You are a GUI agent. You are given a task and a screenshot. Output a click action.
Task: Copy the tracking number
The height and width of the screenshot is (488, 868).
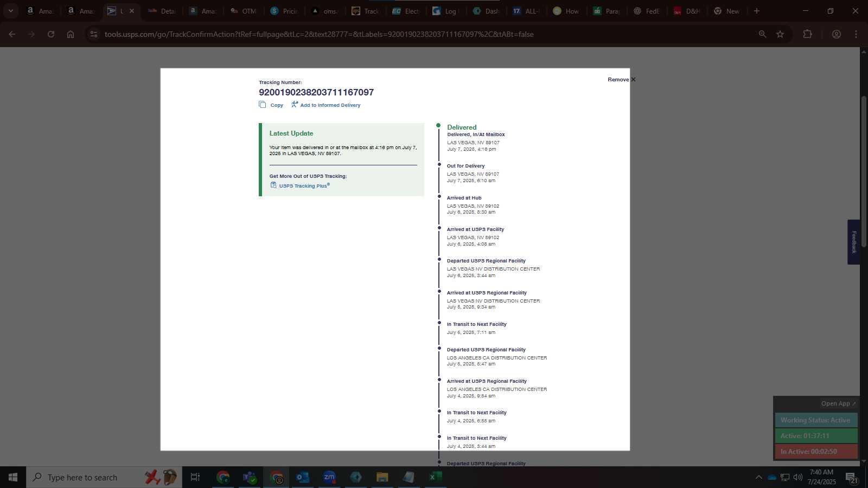coord(277,105)
